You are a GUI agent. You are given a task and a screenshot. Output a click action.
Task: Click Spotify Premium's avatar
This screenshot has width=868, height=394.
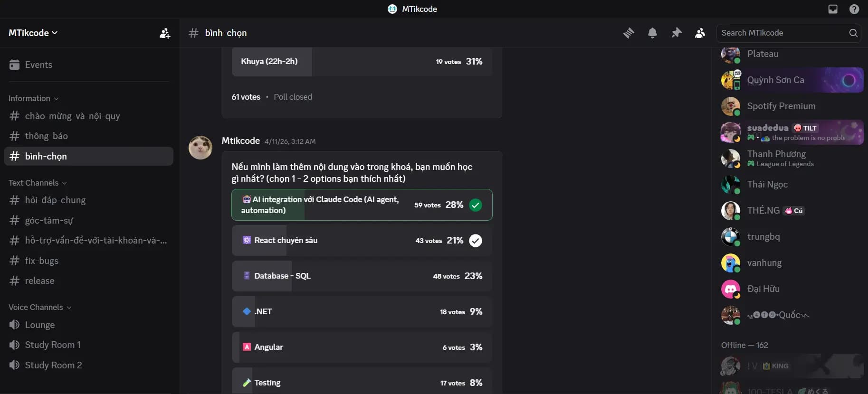point(730,106)
